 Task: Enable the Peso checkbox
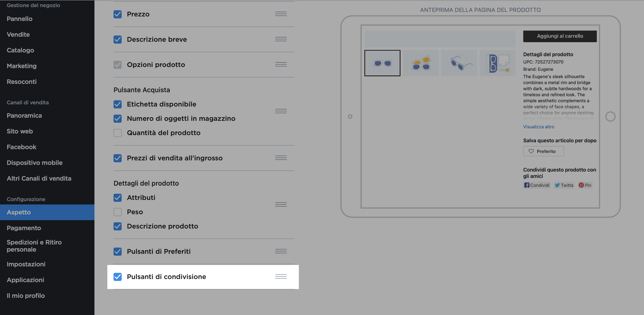[x=118, y=212]
